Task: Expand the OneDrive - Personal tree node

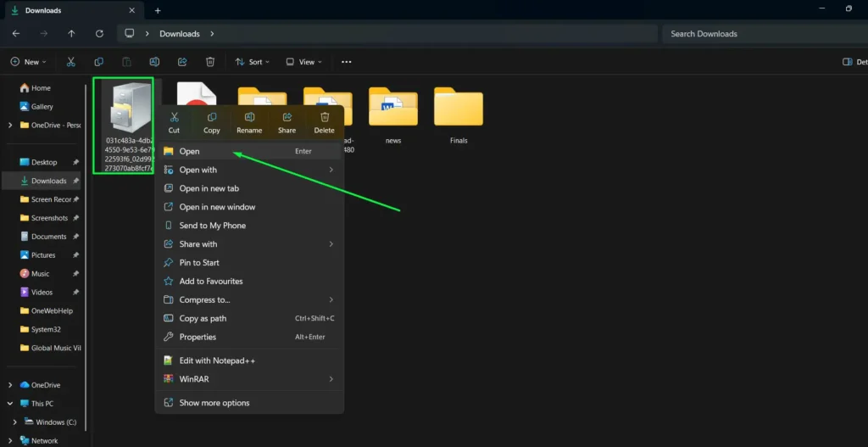Action: (x=10, y=126)
